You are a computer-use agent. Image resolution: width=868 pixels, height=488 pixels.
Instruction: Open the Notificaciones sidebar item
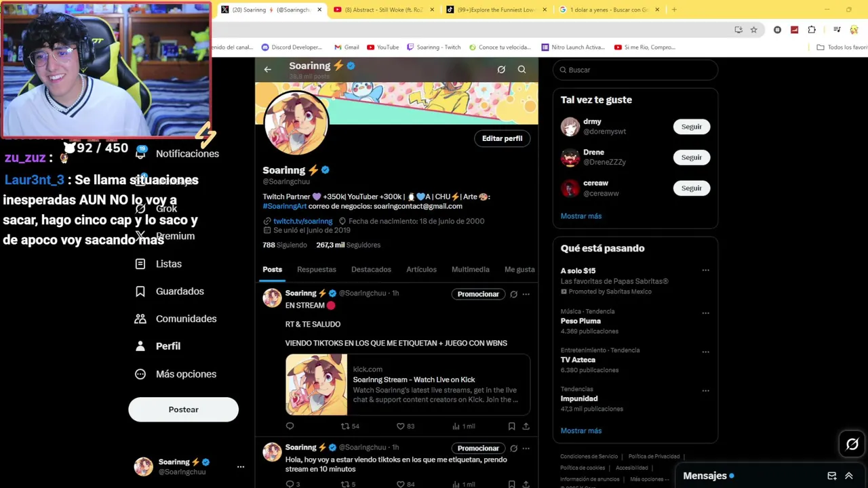[x=177, y=154]
